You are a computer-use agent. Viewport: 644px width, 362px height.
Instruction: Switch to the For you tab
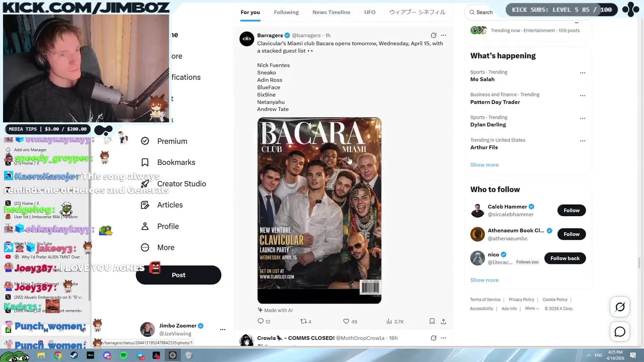click(250, 12)
